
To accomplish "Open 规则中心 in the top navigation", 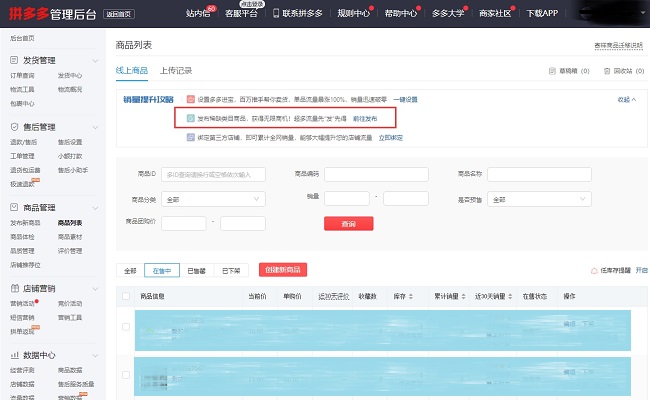I will pyautogui.click(x=353, y=13).
